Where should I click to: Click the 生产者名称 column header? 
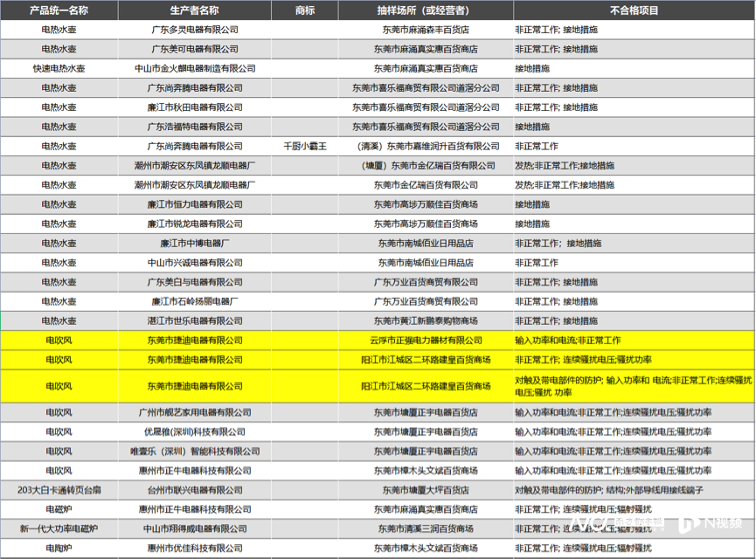(x=195, y=10)
